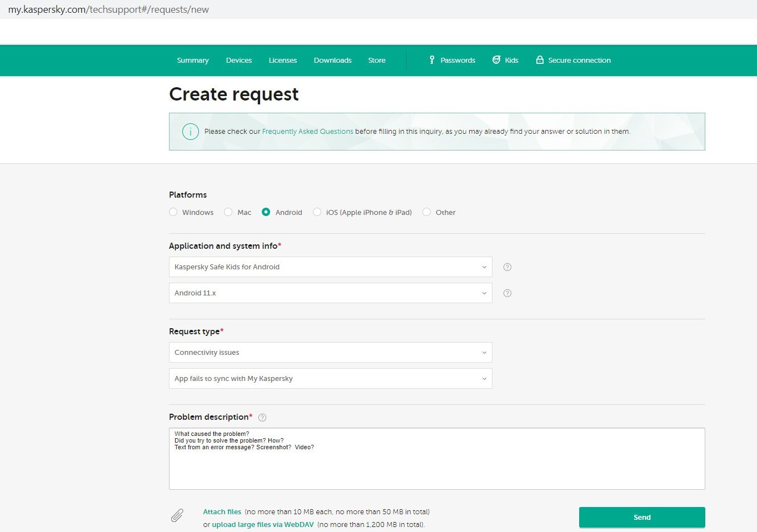Click the Passwords key icon
This screenshot has height=532, width=757.
pos(432,60)
